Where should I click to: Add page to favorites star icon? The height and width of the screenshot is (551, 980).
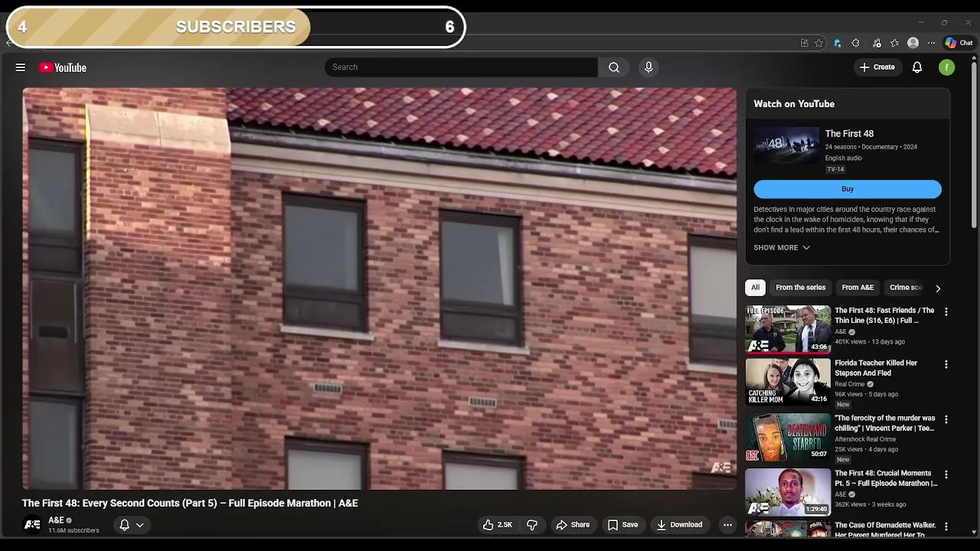[x=818, y=43]
